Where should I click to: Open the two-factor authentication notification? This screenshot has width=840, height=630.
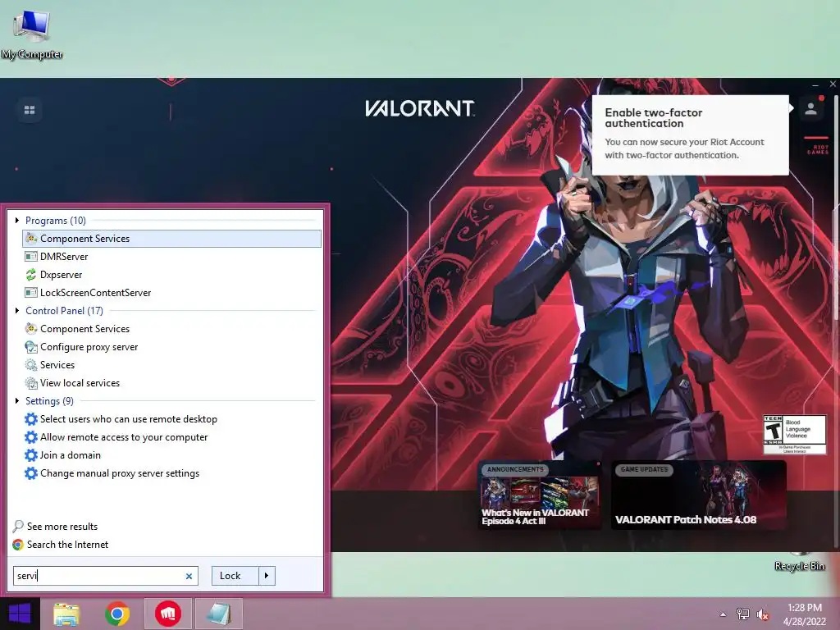point(690,135)
